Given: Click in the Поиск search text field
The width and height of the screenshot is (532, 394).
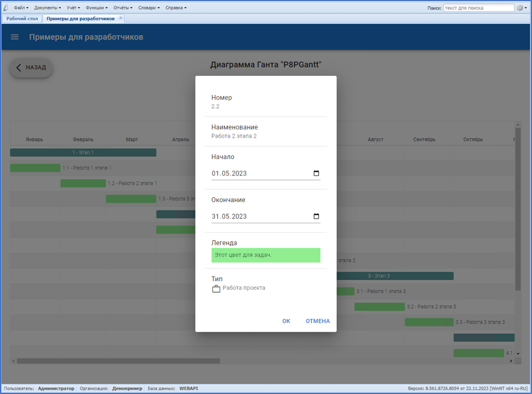Looking at the screenshot, I should coord(478,8).
